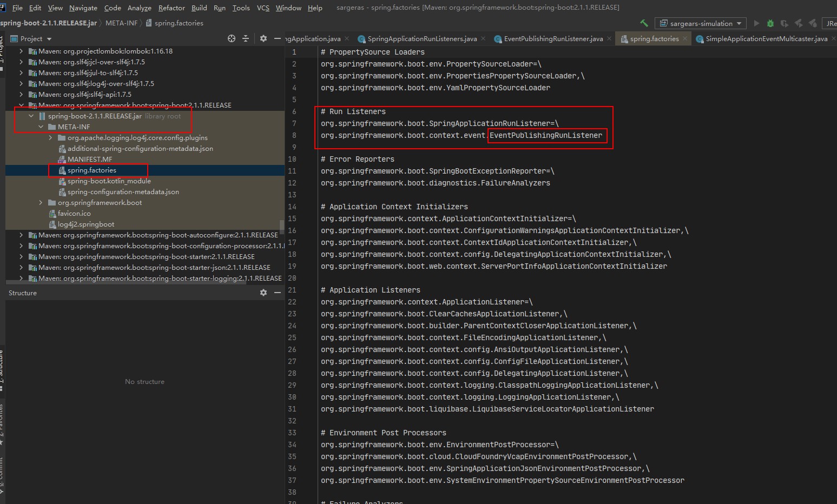Click the META-INF breadcrumb in navigation bar

point(121,23)
